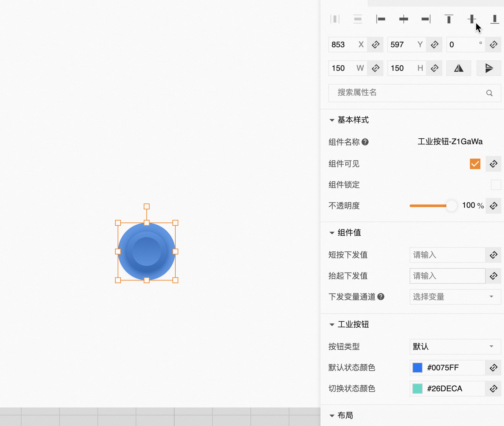Open the 选择变量 dropdown
Image resolution: width=504 pixels, height=426 pixels.
click(x=456, y=297)
